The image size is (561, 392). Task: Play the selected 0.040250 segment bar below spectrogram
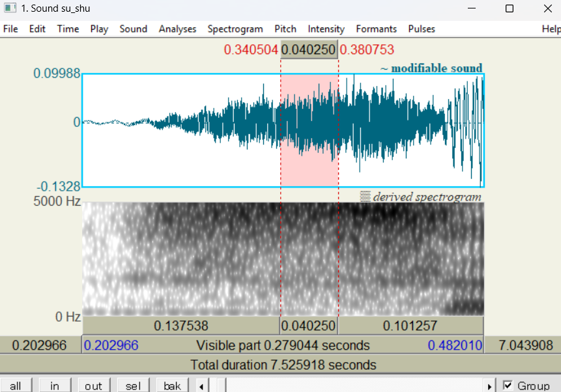[x=309, y=326]
